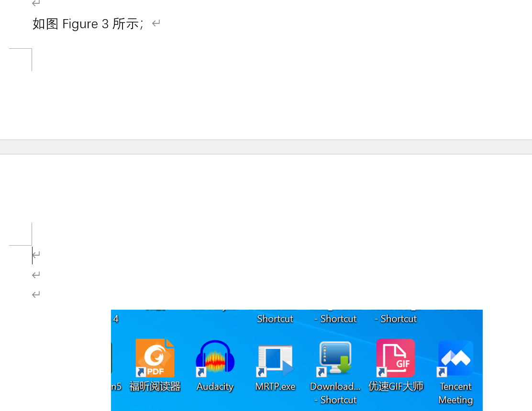
Task: Click the pink GIF master icon
Action: pyautogui.click(x=395, y=358)
